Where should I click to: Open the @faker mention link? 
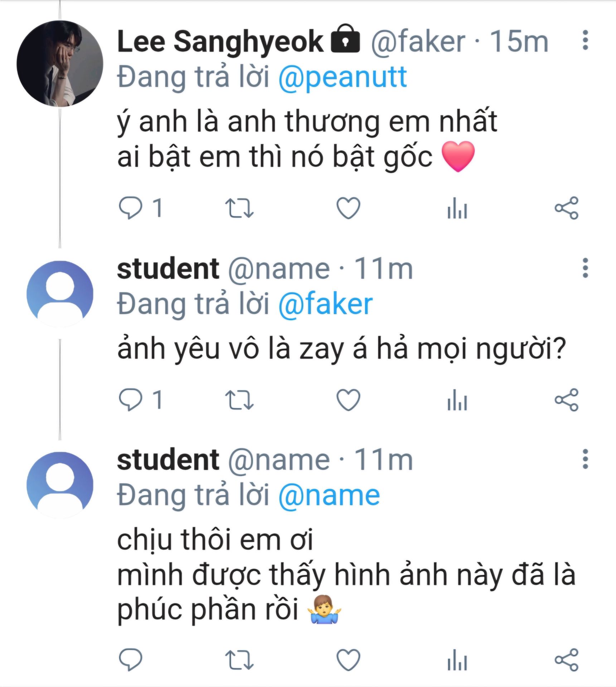325,304
